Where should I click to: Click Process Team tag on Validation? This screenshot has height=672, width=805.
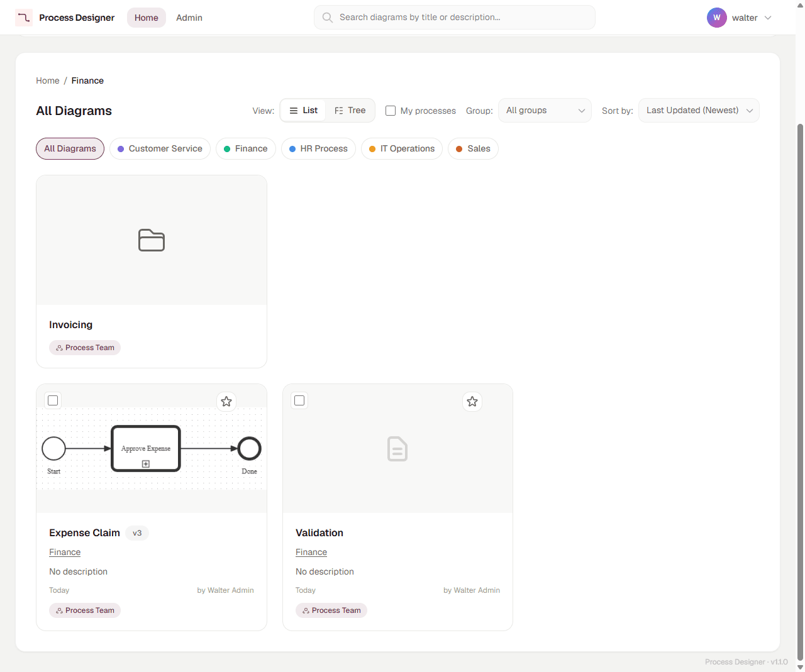coord(331,610)
